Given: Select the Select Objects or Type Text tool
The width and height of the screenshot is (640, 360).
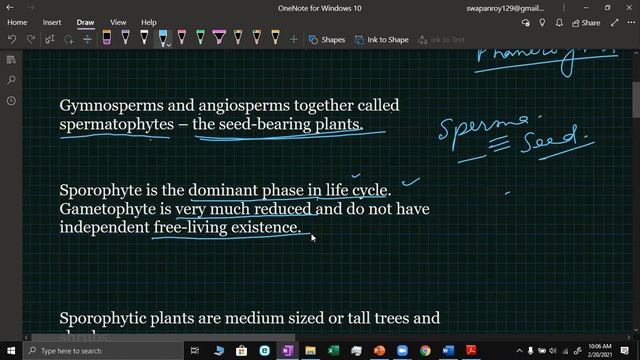Looking at the screenshot, I should (x=50, y=40).
